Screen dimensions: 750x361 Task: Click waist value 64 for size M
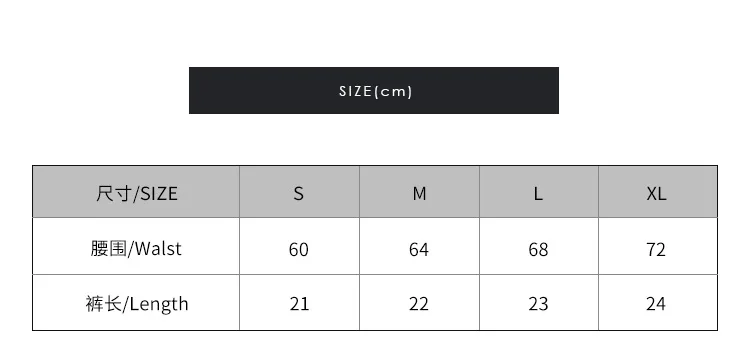(x=419, y=250)
